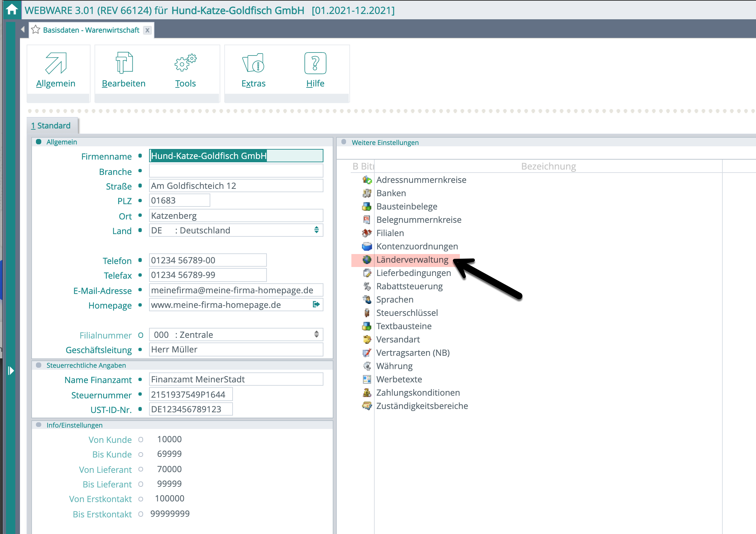Image resolution: width=756 pixels, height=534 pixels.
Task: Toggle the Info/Einstellungen section bullet
Action: pos(39,425)
